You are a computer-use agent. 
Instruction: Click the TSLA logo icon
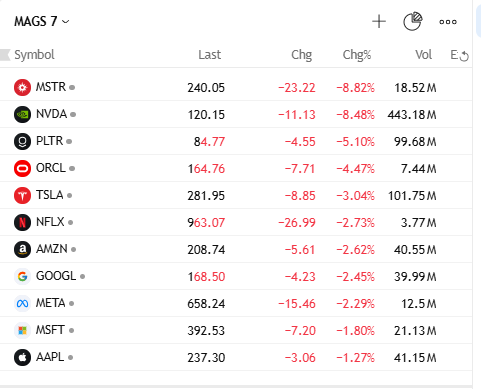pos(22,195)
